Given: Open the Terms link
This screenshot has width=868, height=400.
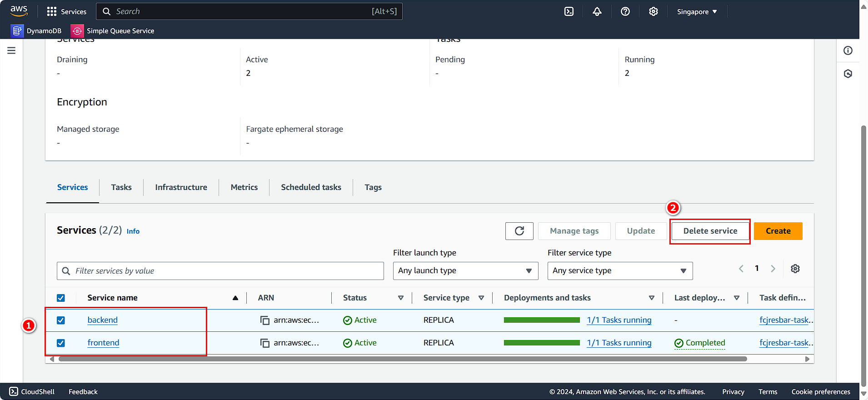Looking at the screenshot, I should point(768,391).
